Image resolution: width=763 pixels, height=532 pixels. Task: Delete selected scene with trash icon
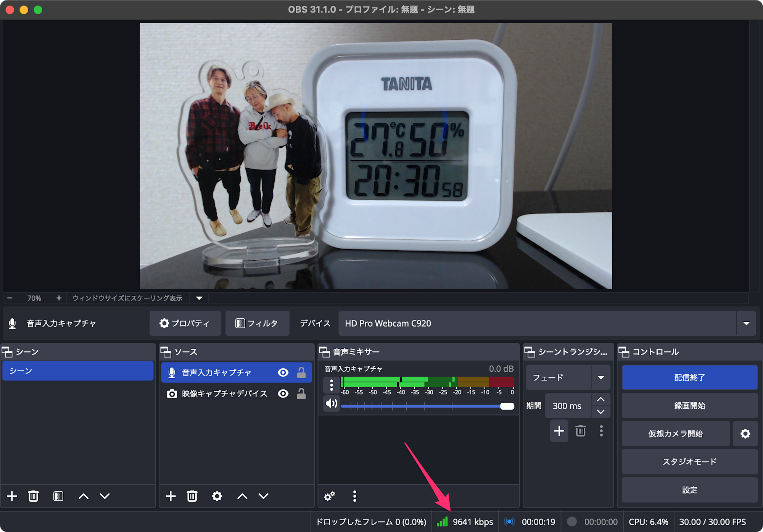tap(33, 496)
